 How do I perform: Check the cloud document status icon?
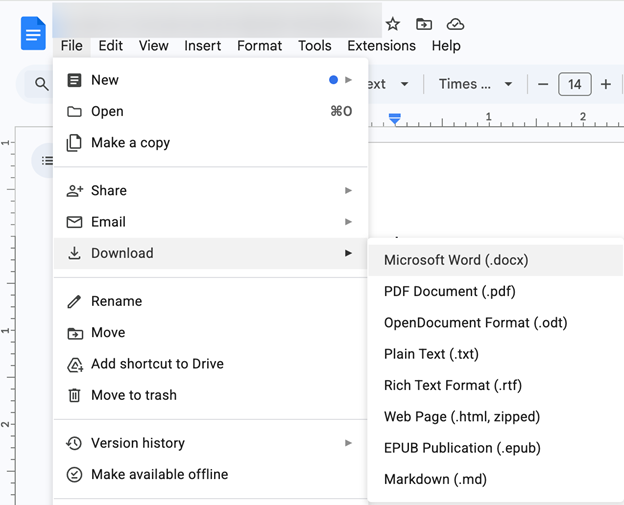(x=455, y=24)
